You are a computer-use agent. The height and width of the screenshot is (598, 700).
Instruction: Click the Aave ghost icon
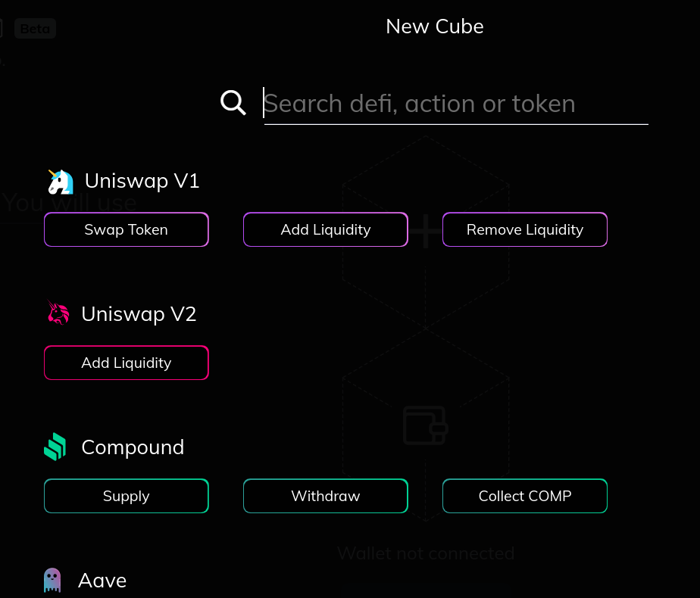[x=52, y=580]
